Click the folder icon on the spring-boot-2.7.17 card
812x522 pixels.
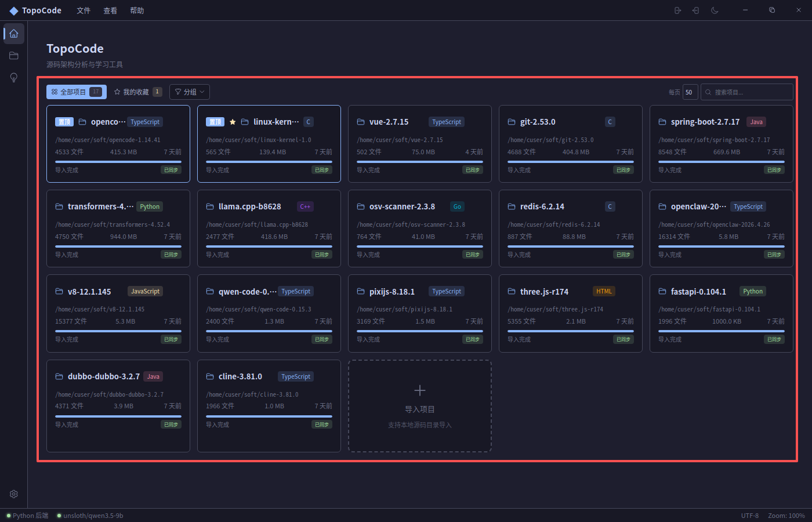point(662,122)
